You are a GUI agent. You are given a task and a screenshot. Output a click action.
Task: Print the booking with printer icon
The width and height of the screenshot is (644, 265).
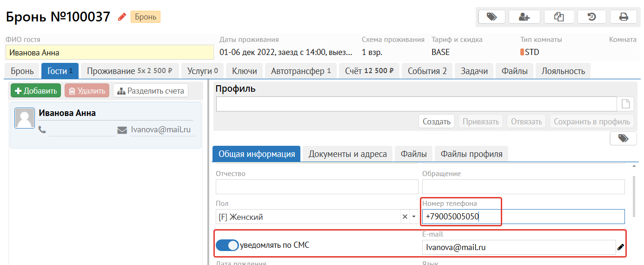click(624, 17)
